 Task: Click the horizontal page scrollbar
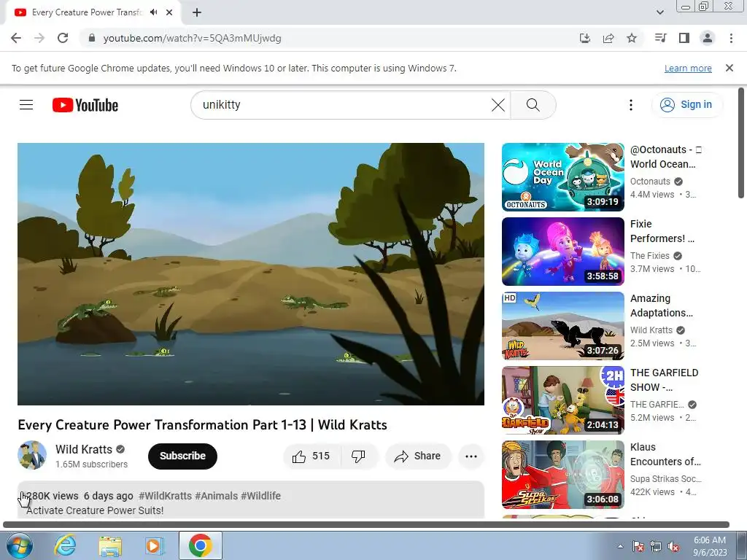(366, 524)
